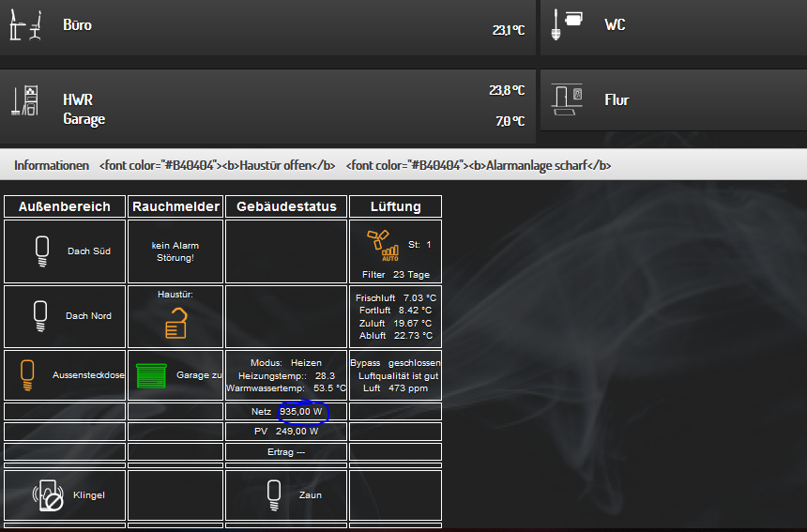Click the Luftqualität ist gut text
This screenshot has width=807, height=532.
click(x=399, y=376)
